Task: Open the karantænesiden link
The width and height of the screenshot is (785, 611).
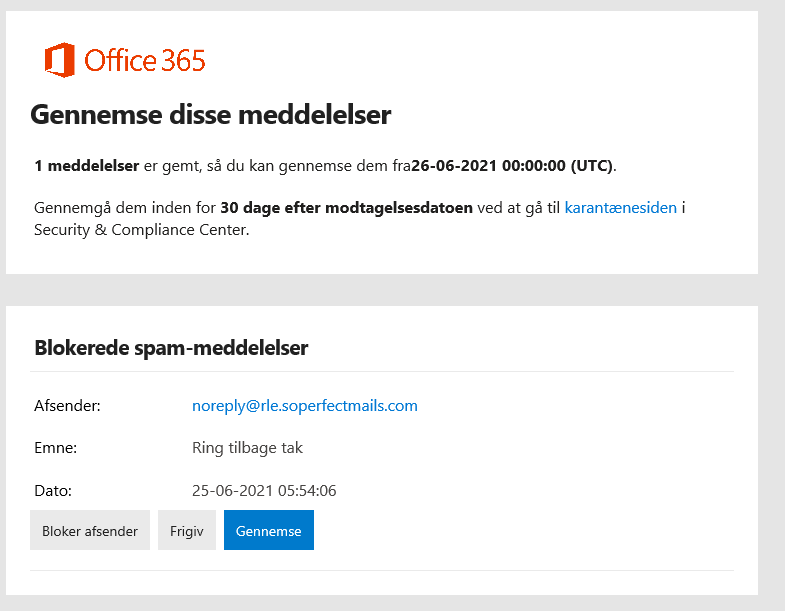Action: coord(621,207)
